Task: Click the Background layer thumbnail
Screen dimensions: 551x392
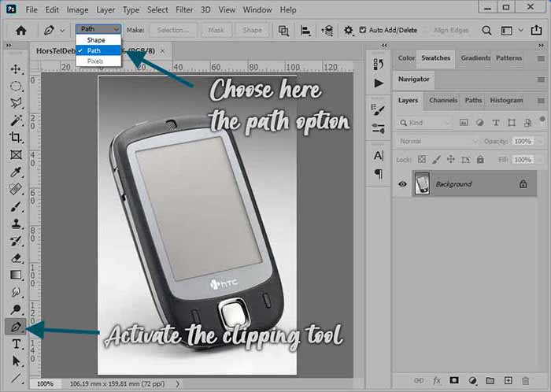Action: (422, 183)
